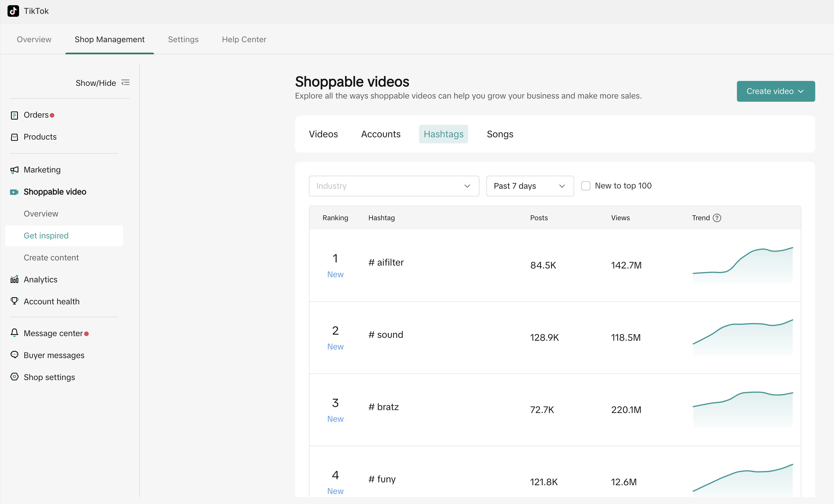Open the Buyer messages sidebar link
This screenshot has width=834, height=504.
coord(54,355)
